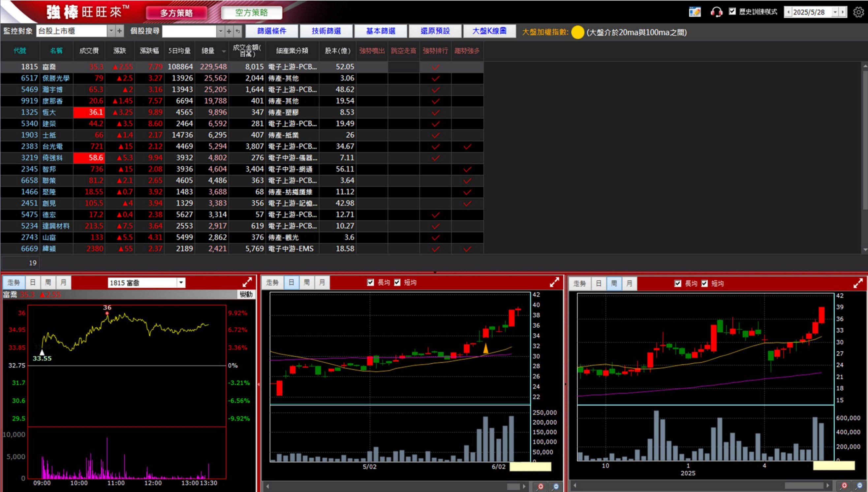Zoom out on the weekly chart
This screenshot has width=868, height=492.
(859, 486)
